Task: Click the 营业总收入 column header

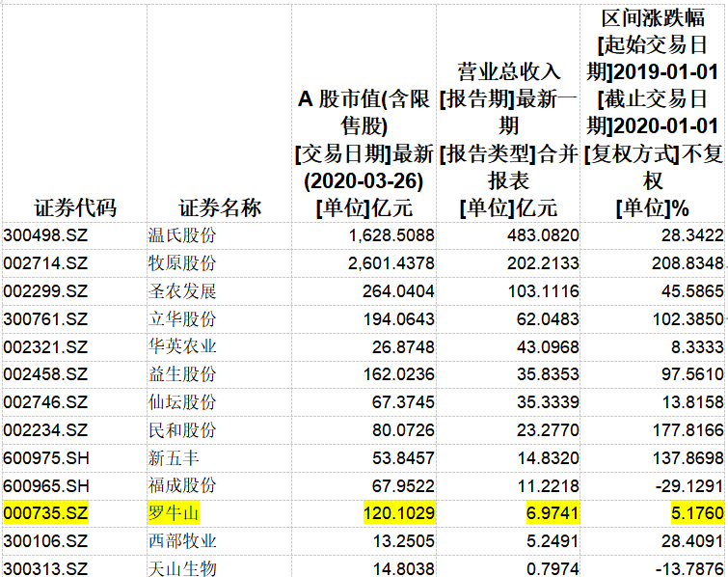Action: tap(508, 113)
